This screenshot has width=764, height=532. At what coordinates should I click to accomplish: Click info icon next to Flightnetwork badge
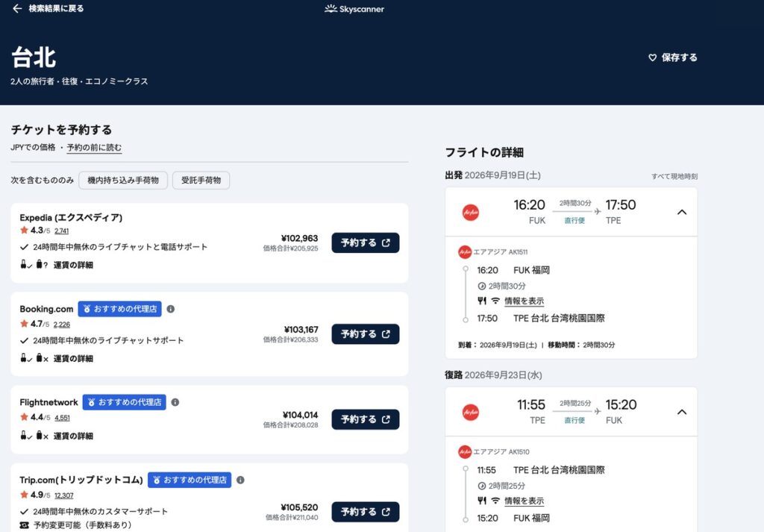point(175,402)
